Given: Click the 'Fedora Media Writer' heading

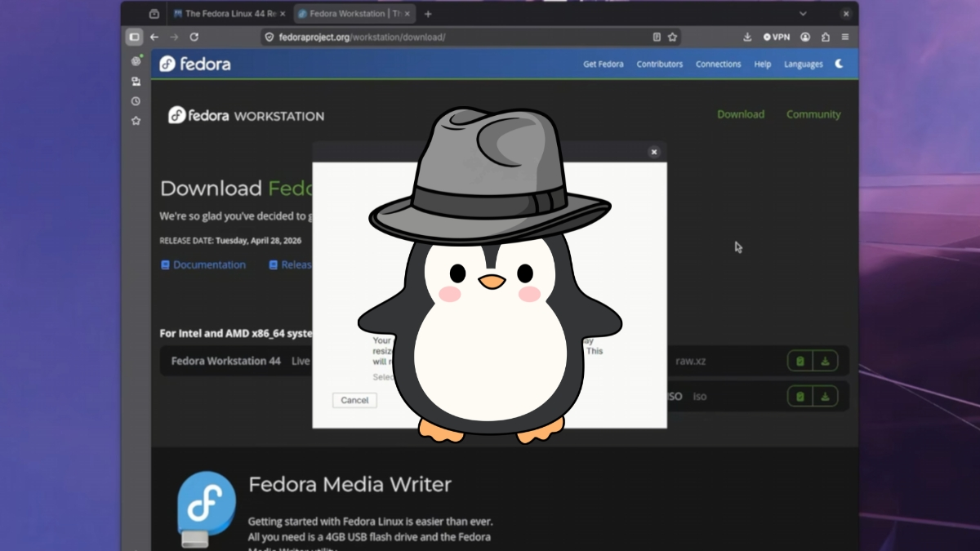Looking at the screenshot, I should (350, 484).
